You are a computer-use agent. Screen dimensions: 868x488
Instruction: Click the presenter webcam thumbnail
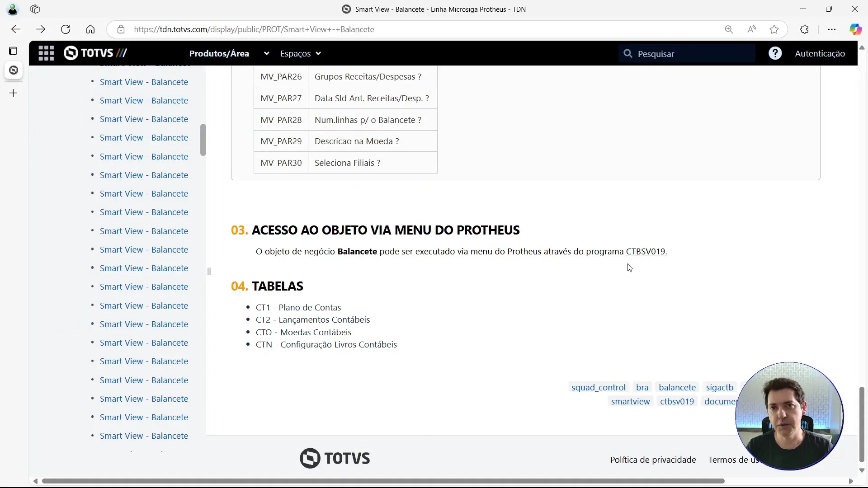click(x=789, y=416)
